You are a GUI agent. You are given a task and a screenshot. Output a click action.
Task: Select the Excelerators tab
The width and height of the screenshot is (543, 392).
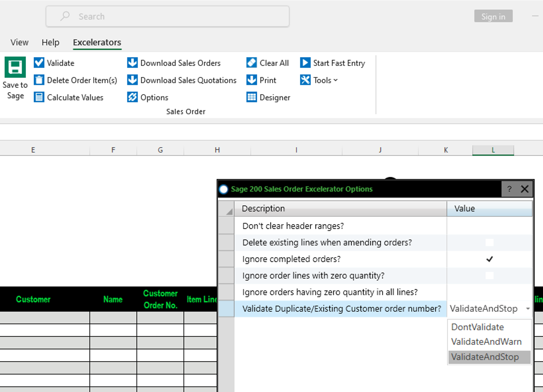coord(97,42)
